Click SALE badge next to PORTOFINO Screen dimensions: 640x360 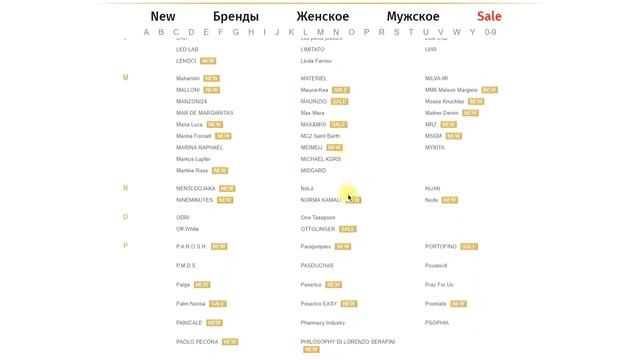tap(469, 247)
